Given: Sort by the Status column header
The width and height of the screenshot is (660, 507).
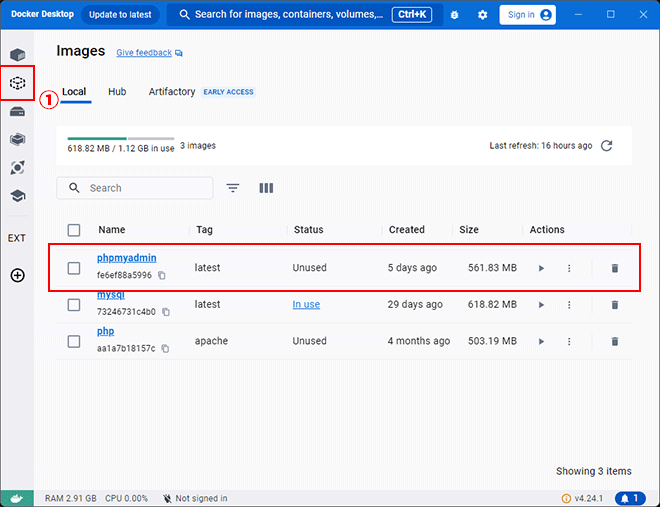Looking at the screenshot, I should [309, 230].
